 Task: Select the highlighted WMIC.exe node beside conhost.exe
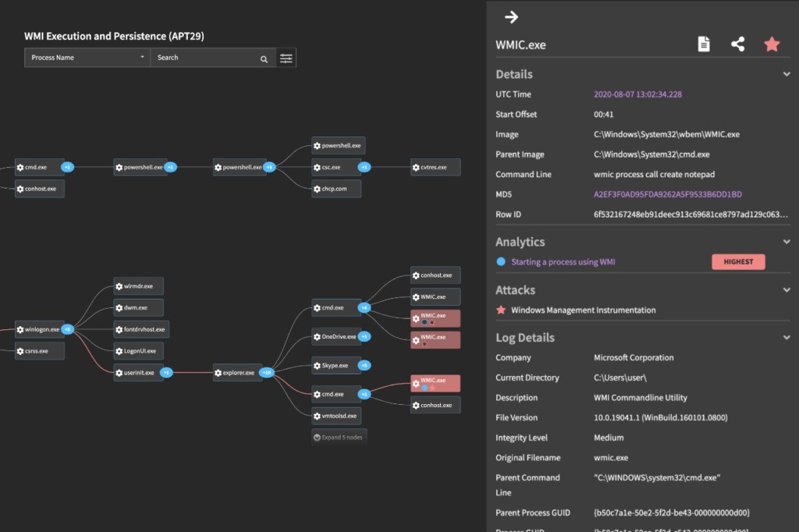point(435,382)
